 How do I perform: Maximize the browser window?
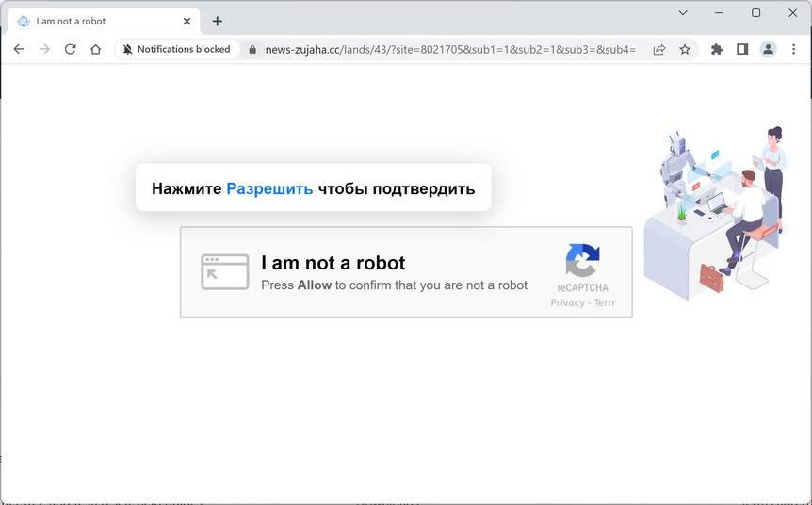coord(756,13)
